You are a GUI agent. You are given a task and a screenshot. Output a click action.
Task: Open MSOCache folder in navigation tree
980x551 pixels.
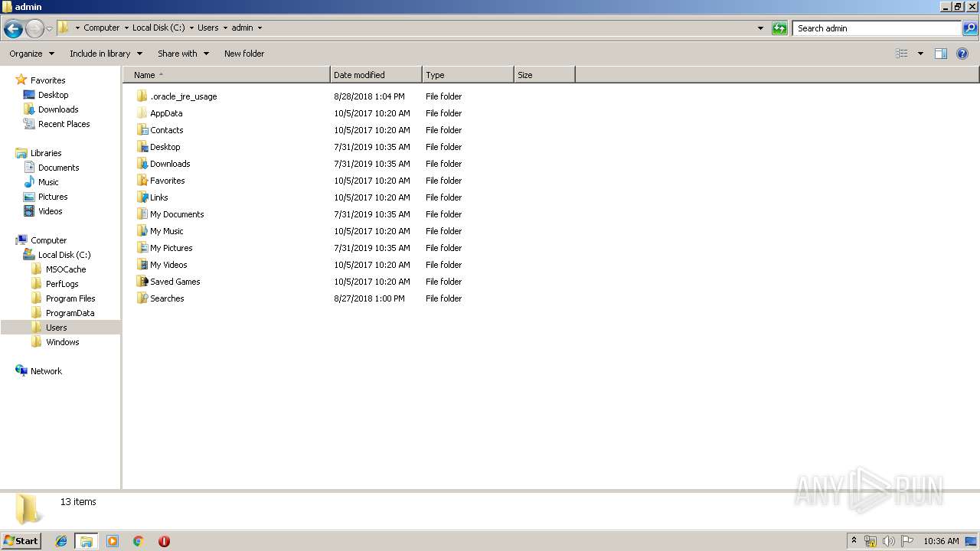click(66, 269)
